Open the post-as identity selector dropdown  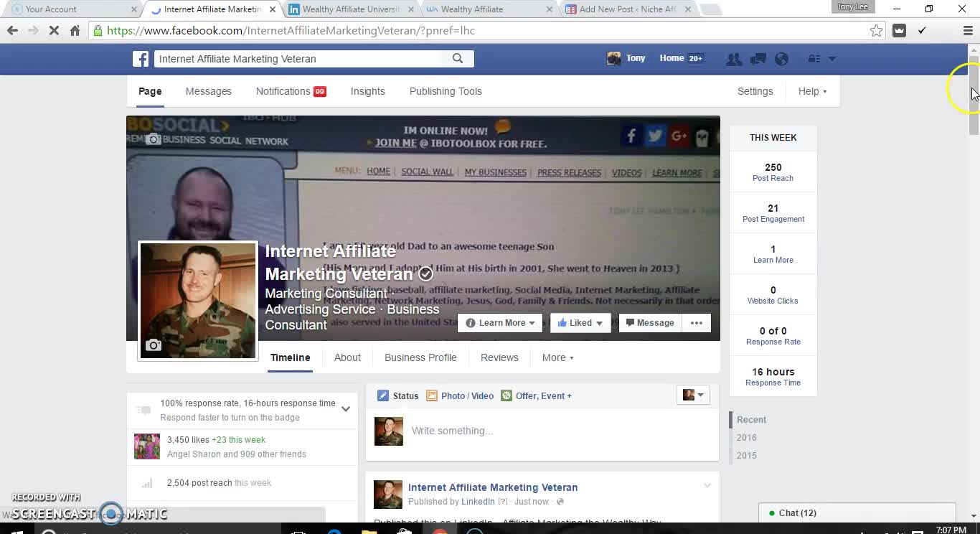click(693, 395)
